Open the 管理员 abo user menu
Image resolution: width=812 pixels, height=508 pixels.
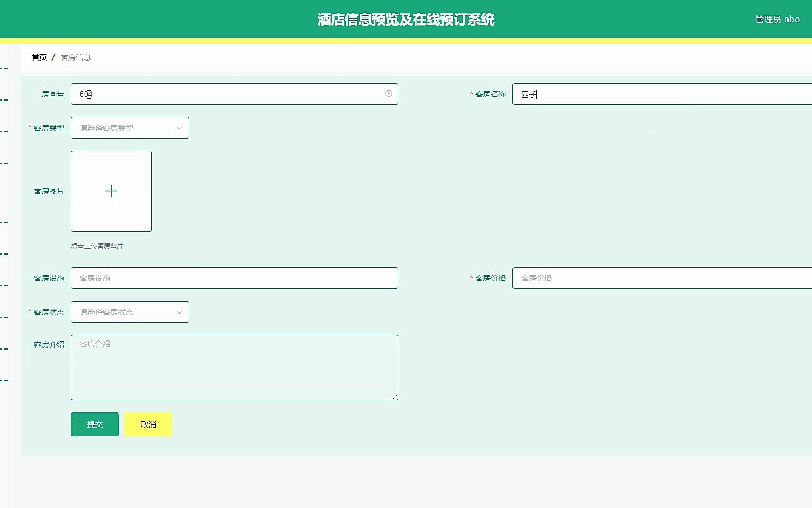coord(777,19)
